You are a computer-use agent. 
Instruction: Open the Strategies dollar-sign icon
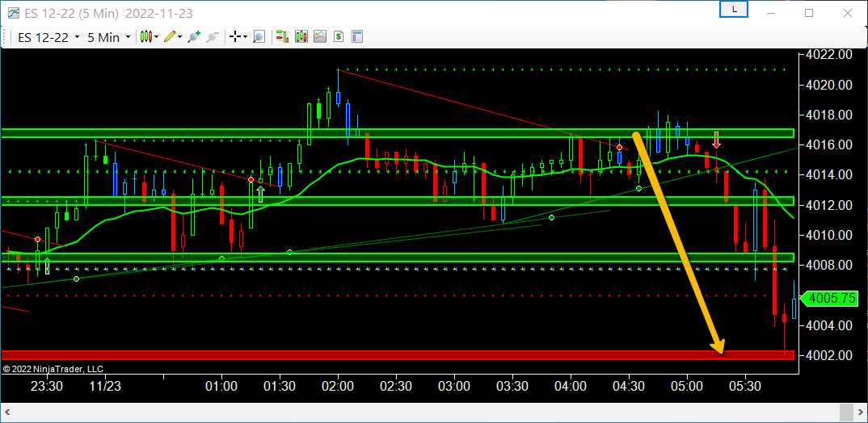pyautogui.click(x=339, y=37)
